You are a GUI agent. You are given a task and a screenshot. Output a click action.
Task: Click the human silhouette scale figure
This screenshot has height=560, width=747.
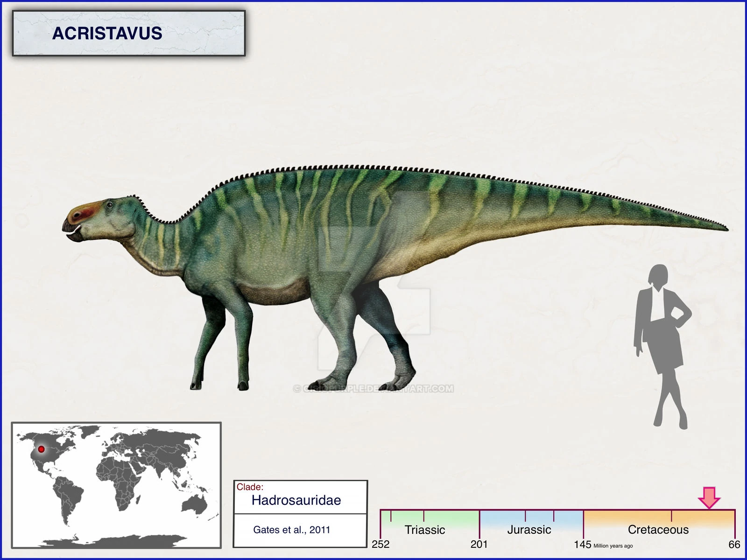coord(662,346)
